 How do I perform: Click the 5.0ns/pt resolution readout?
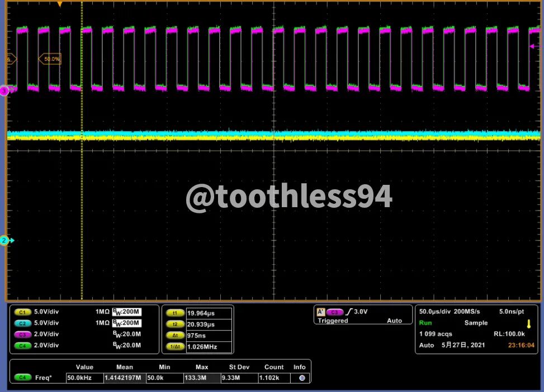512,311
